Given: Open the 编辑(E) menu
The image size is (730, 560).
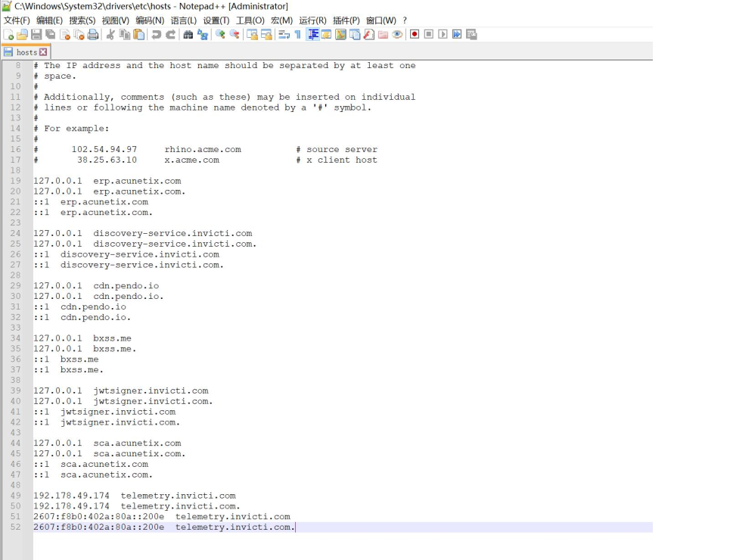Looking at the screenshot, I should pos(49,20).
